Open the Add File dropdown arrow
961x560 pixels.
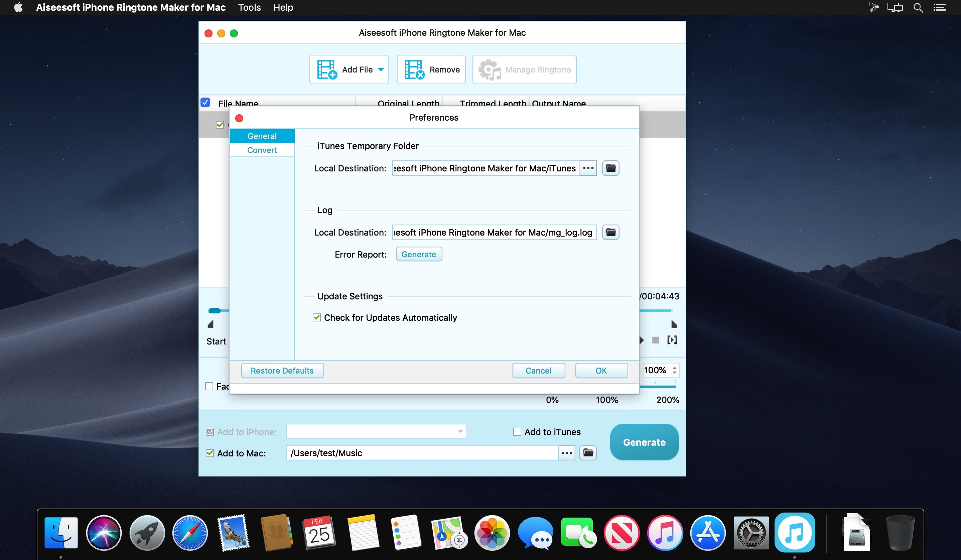coord(381,69)
